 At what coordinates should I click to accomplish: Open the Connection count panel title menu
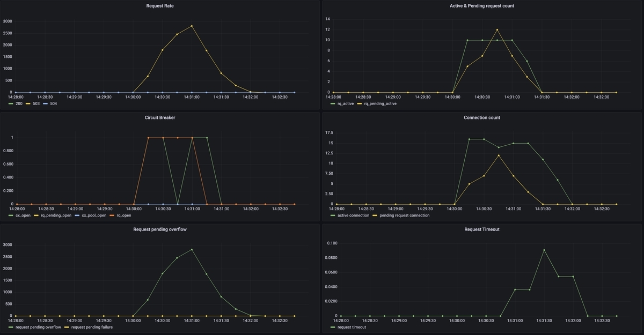point(481,117)
